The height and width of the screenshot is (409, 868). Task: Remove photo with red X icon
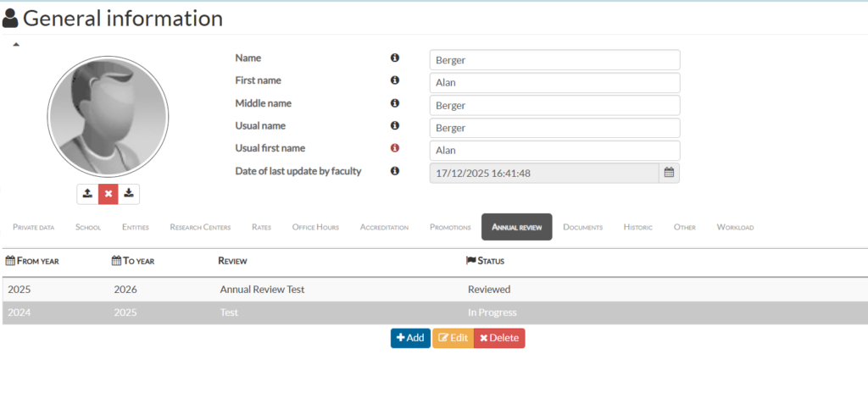click(x=108, y=193)
